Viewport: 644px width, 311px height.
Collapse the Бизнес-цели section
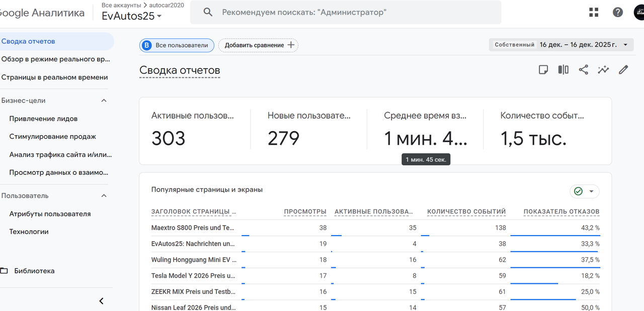[104, 100]
